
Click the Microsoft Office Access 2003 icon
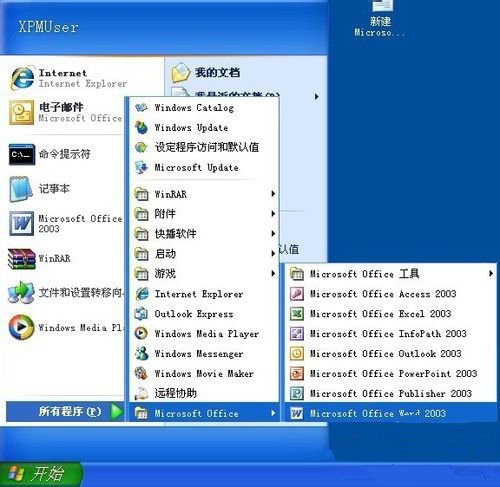click(297, 294)
